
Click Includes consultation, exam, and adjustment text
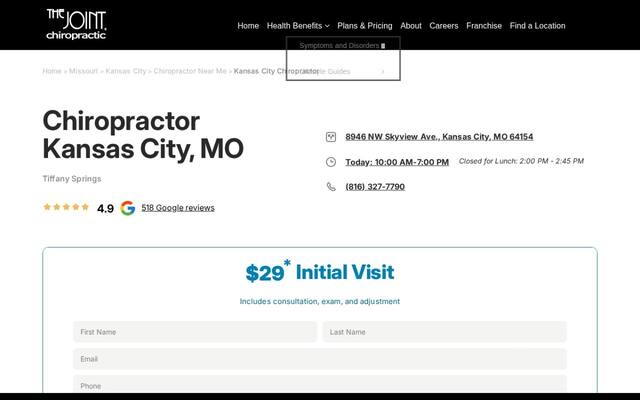[x=320, y=301]
